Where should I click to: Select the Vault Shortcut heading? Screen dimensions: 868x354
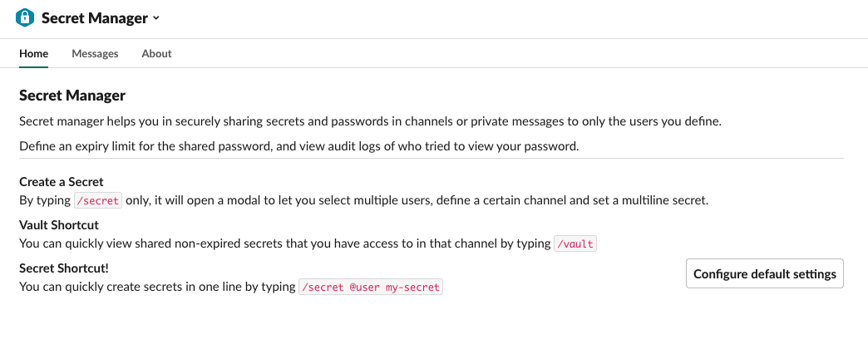(58, 225)
